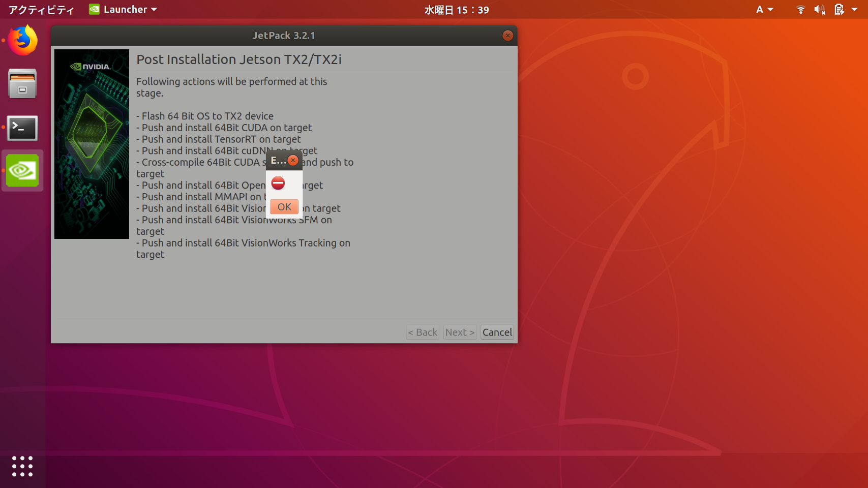This screenshot has width=868, height=488.
Task: Click the battery status icon
Action: [x=840, y=10]
